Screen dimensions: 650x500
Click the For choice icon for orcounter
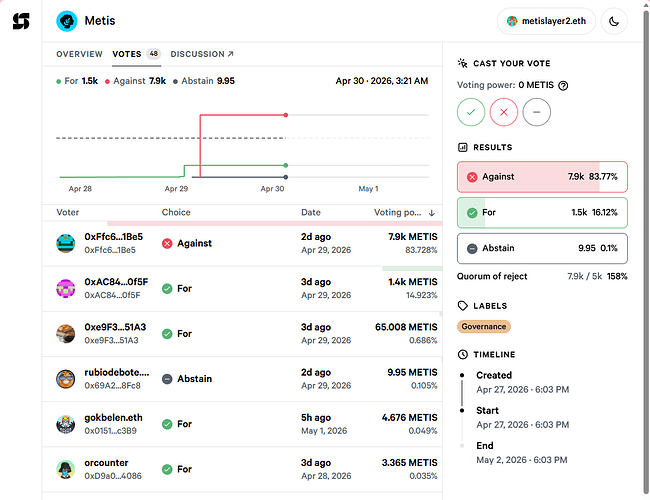(167, 469)
